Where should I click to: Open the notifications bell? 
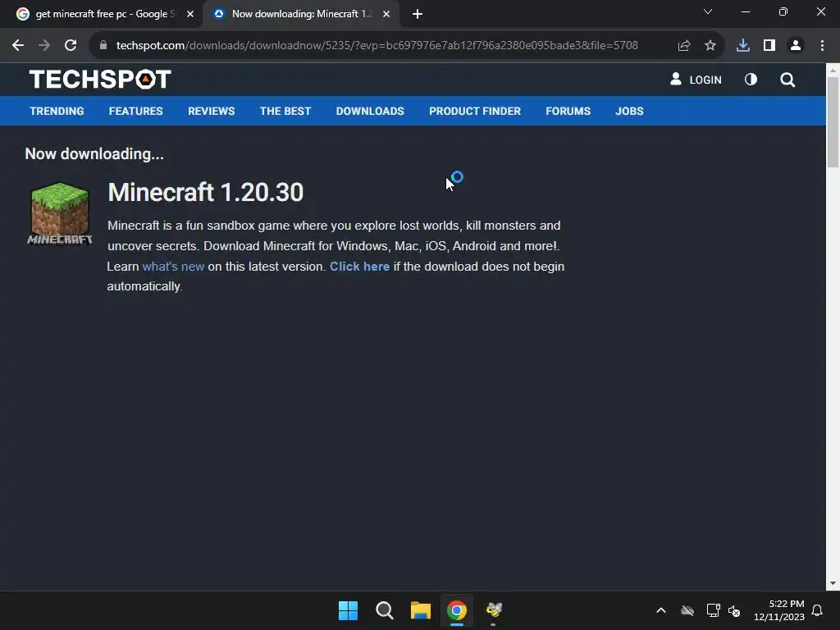tap(817, 610)
